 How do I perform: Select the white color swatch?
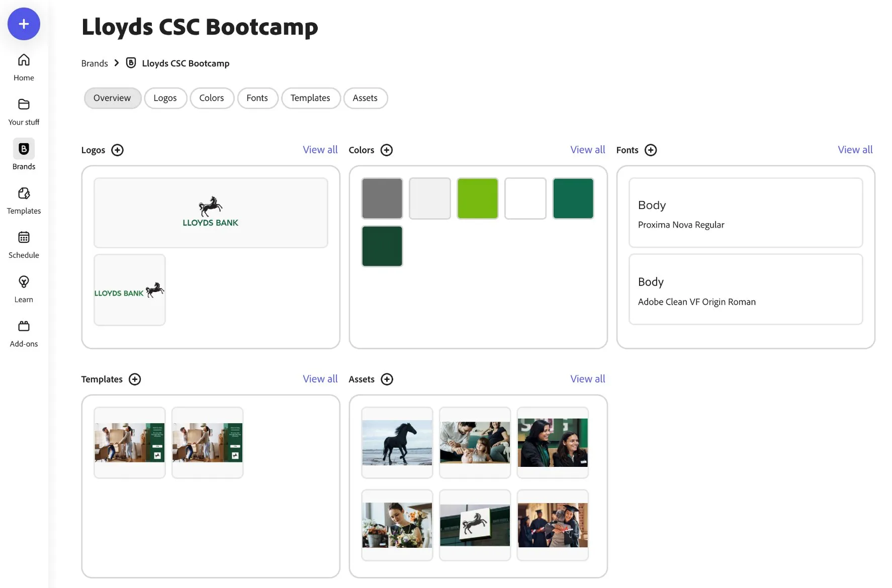pyautogui.click(x=525, y=199)
